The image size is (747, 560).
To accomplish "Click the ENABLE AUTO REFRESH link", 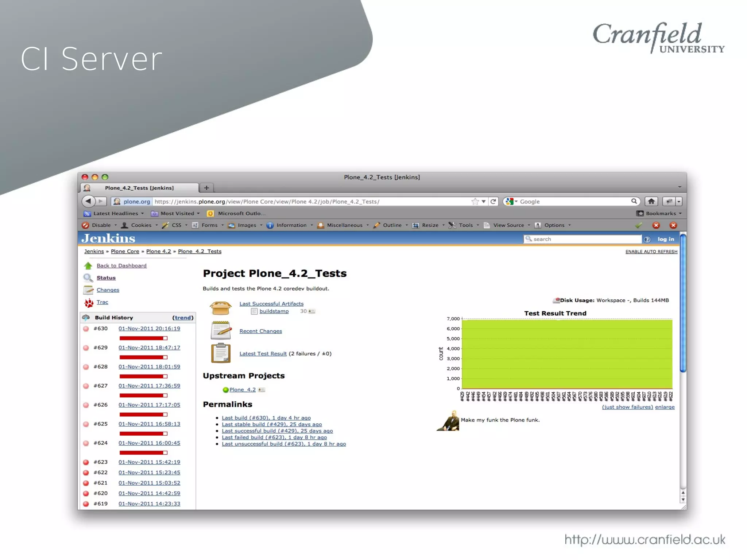I will (651, 252).
